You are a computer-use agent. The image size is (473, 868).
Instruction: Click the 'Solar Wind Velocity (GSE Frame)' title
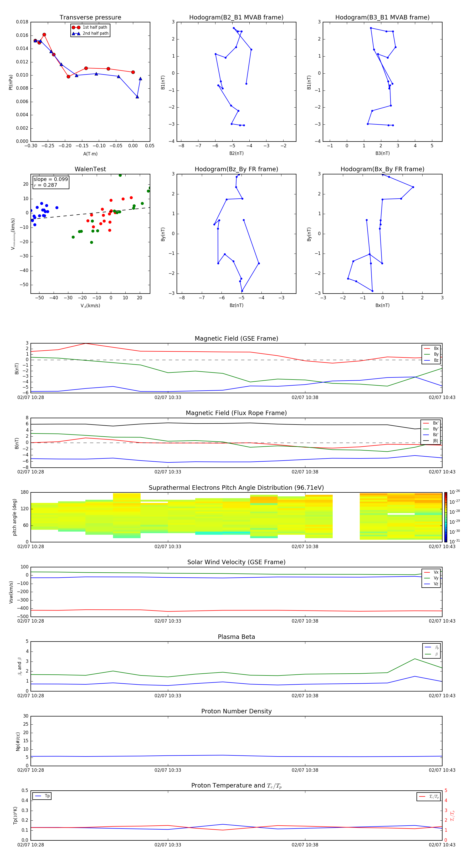click(x=236, y=562)
